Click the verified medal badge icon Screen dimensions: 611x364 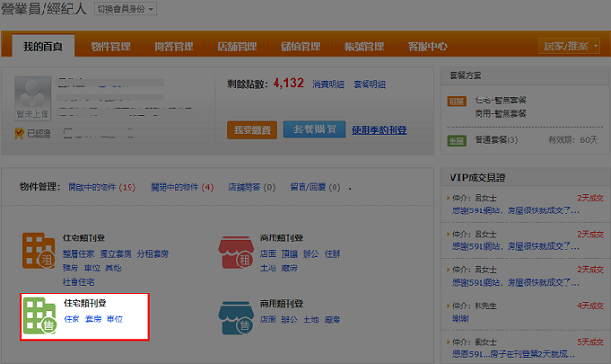click(18, 134)
